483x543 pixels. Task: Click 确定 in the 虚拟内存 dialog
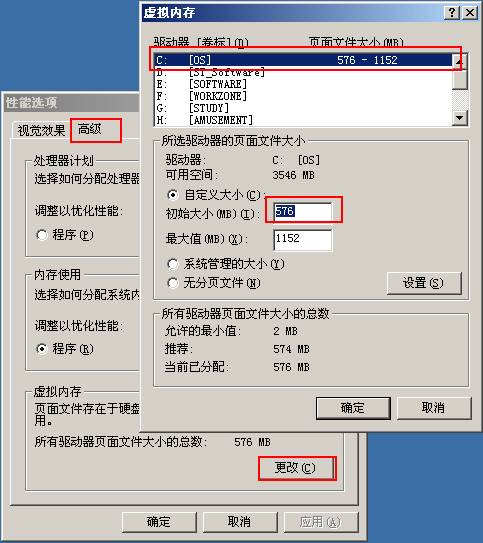pyautogui.click(x=353, y=408)
